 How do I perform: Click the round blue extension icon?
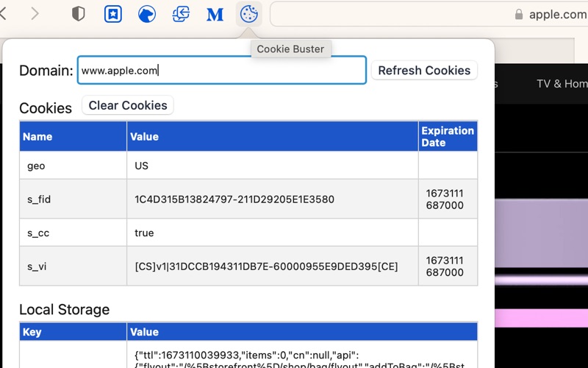pos(147,14)
